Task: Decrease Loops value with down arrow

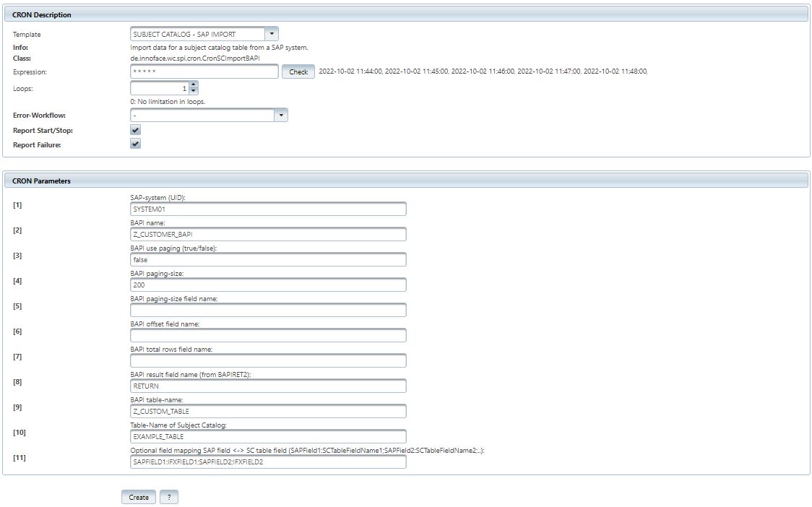Action: point(194,91)
